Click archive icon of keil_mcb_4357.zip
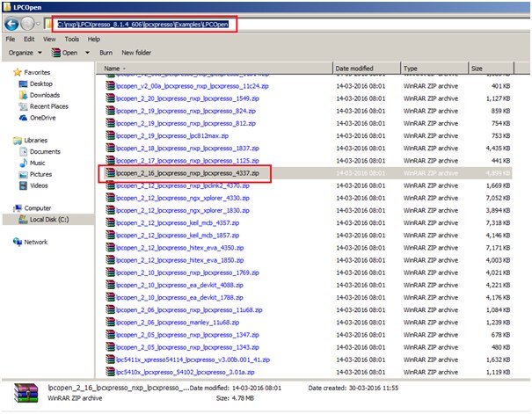The width and height of the screenshot is (532, 414). [x=110, y=222]
